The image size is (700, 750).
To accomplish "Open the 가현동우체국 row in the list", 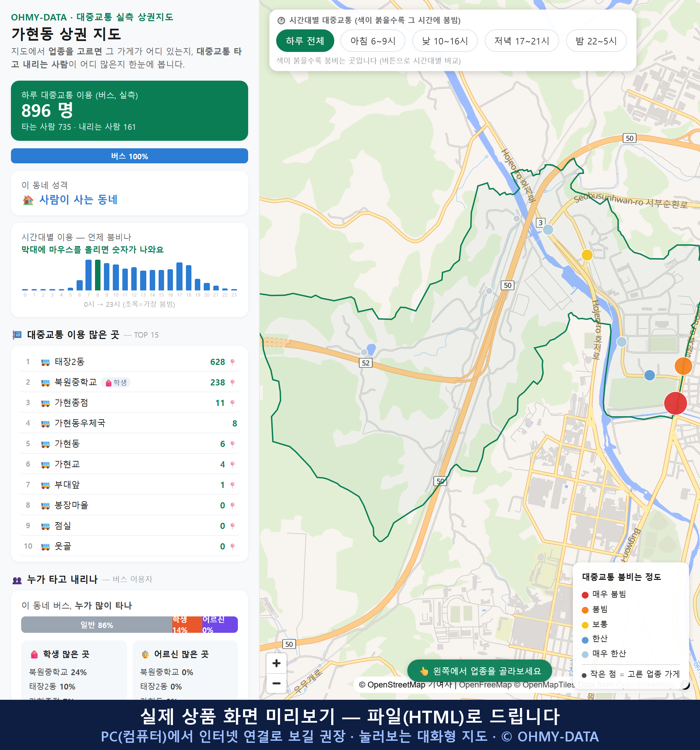I will click(130, 423).
